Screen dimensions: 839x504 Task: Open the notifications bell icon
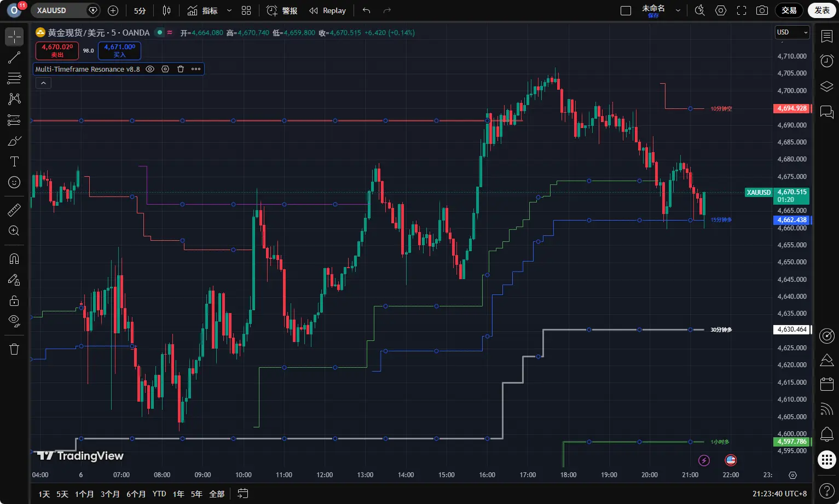click(x=827, y=435)
